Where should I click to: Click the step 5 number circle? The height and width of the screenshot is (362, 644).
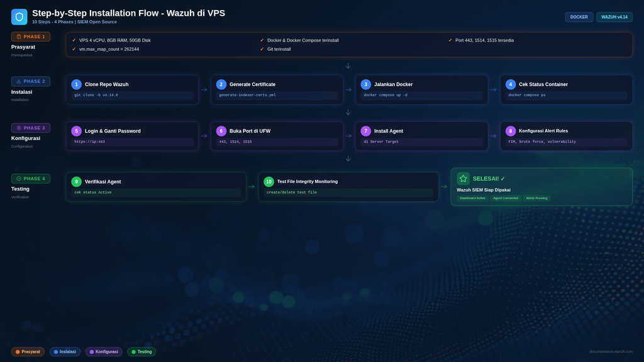point(76,131)
